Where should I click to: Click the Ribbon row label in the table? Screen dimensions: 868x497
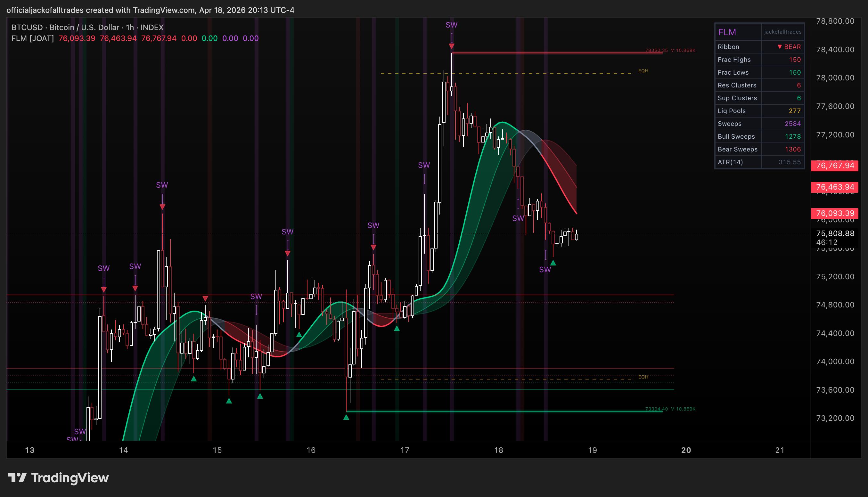pos(728,47)
